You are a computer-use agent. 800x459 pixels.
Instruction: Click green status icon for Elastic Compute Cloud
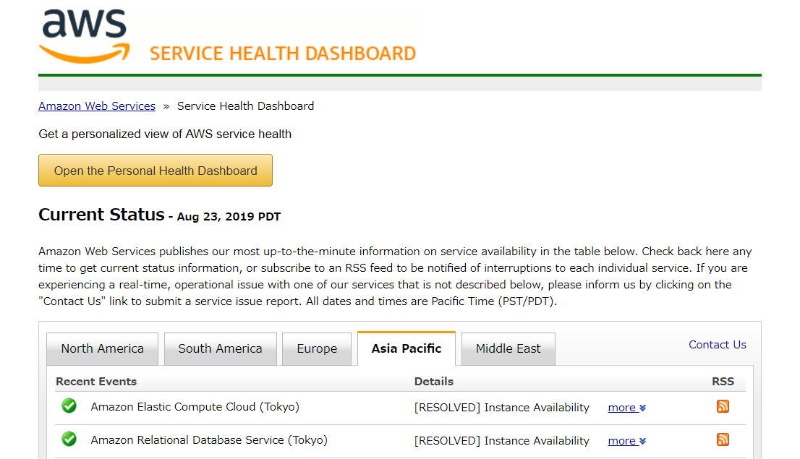point(69,406)
